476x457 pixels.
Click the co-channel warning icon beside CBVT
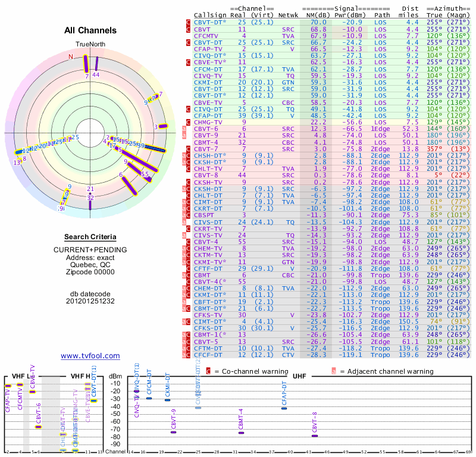click(x=188, y=29)
